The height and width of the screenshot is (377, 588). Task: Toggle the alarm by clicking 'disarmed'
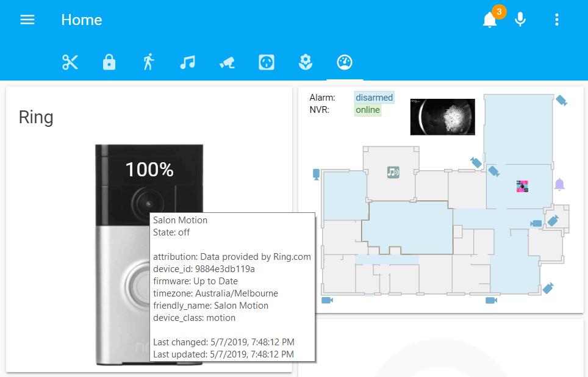coord(374,98)
